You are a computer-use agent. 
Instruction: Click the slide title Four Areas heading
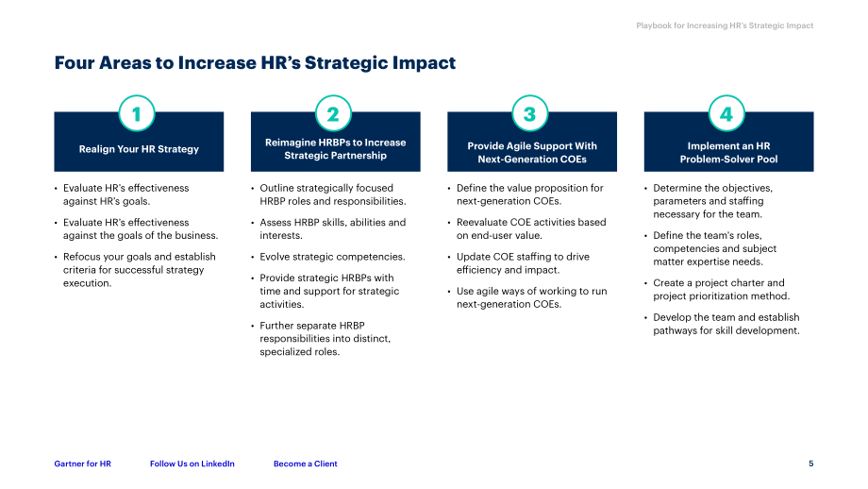point(255,62)
